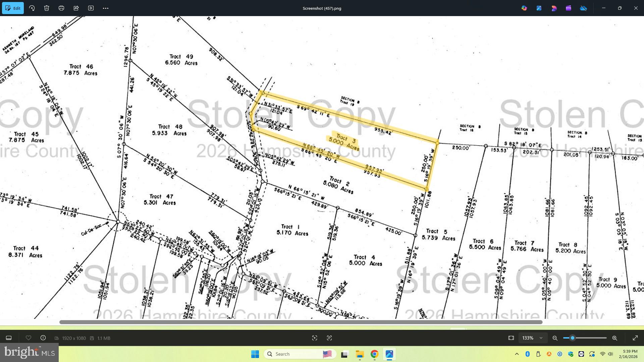Screen dimensions: 644x362
Task: Open the three-dots See more menu
Action: click(x=106, y=8)
